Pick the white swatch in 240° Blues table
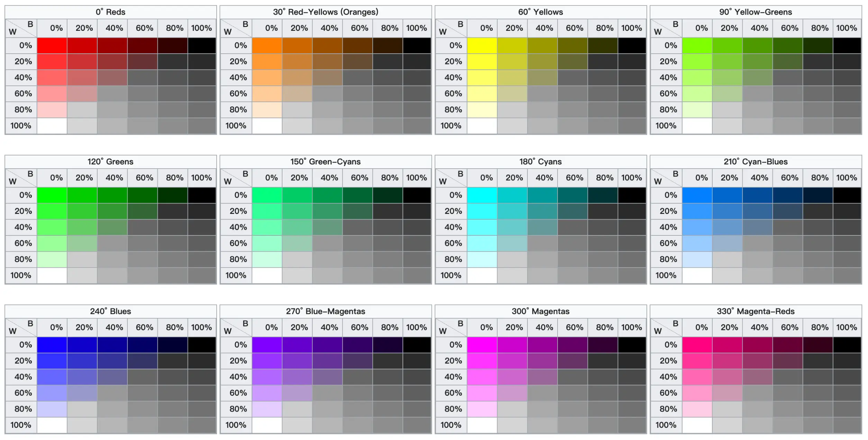This screenshot has width=868, height=440. [52, 425]
